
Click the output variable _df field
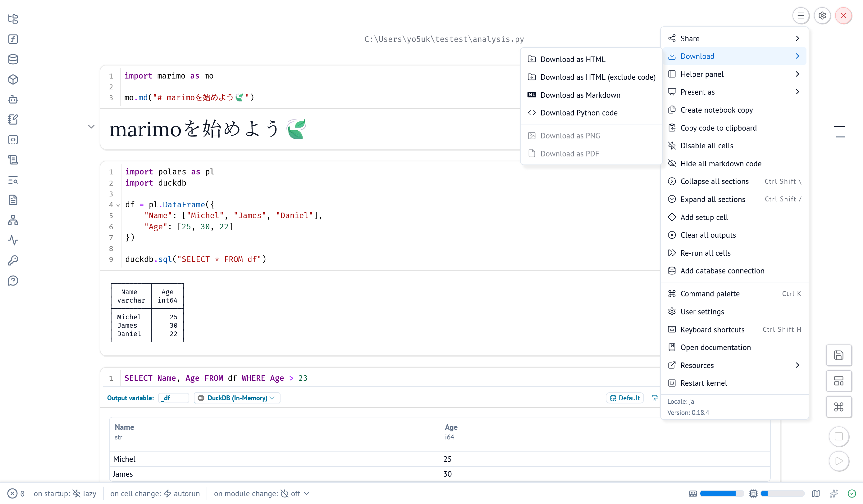tap(173, 398)
